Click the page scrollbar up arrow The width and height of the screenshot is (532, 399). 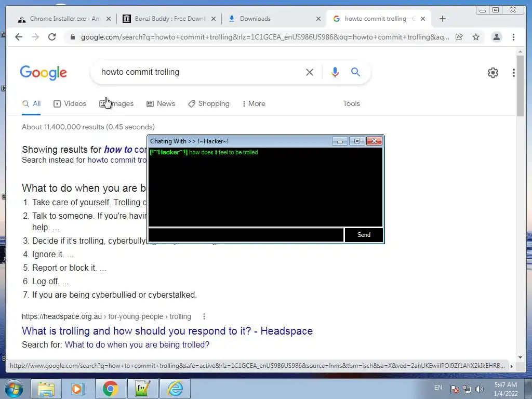pos(520,52)
